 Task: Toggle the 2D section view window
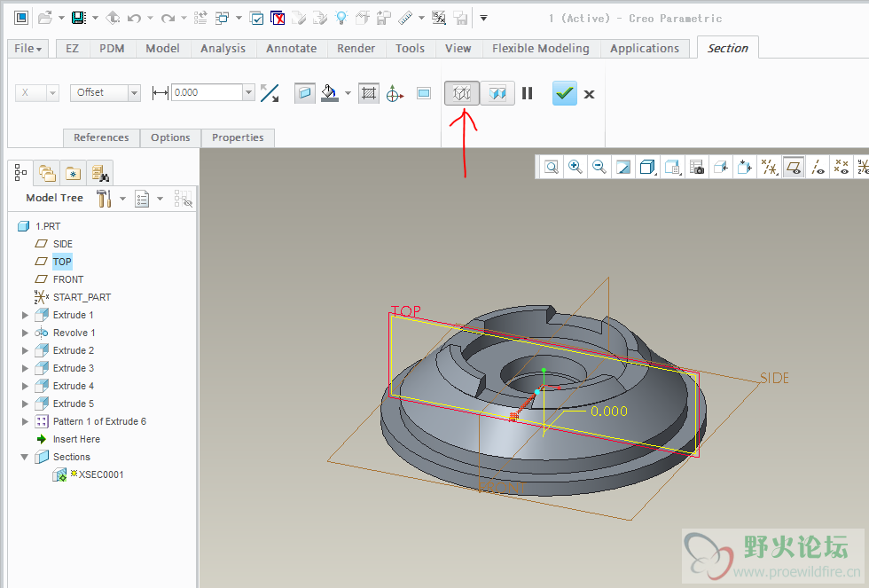pos(424,93)
